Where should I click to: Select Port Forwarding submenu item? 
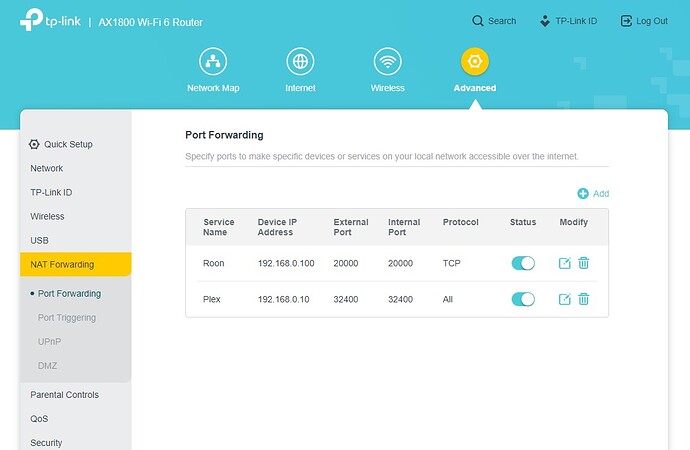(69, 293)
